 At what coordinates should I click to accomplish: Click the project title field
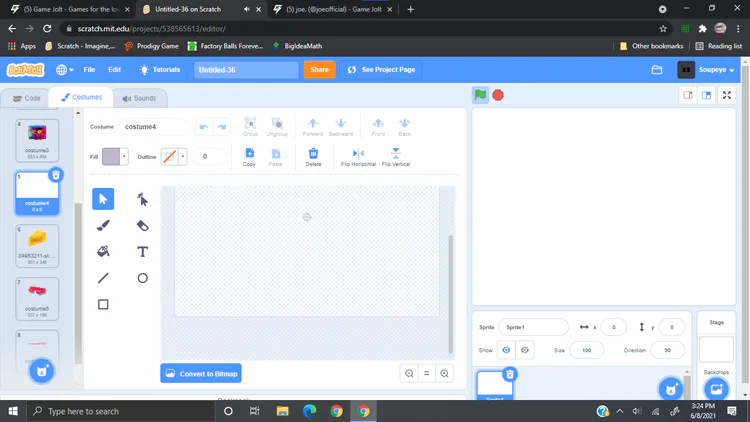coord(246,70)
